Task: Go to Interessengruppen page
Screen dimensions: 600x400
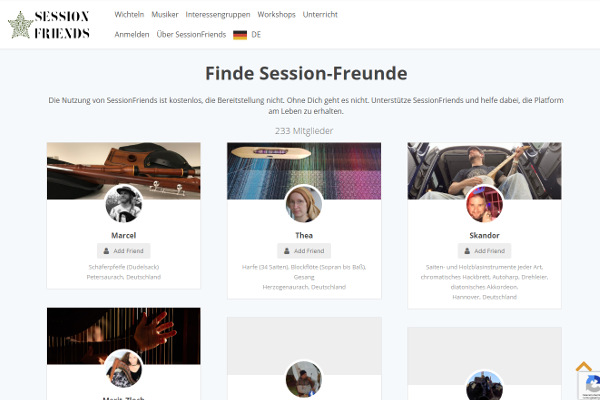Action: coord(218,15)
